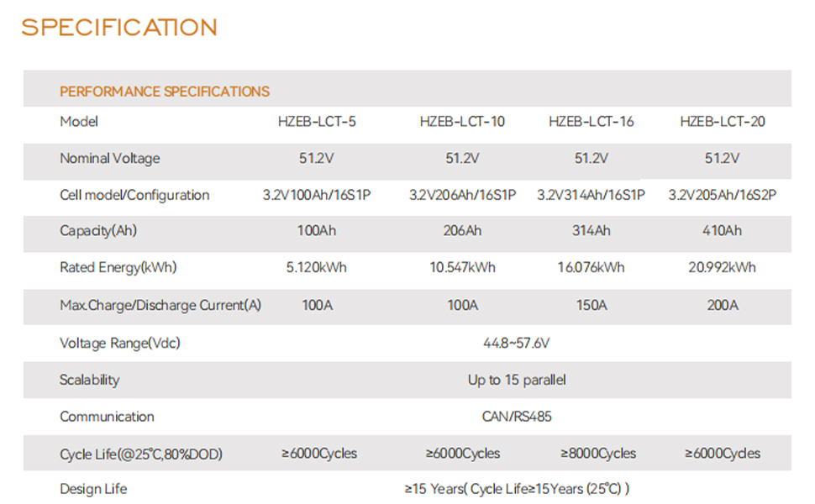815x504 pixels.
Task: Select the Cell model/Configuration row label
Action: point(134,195)
